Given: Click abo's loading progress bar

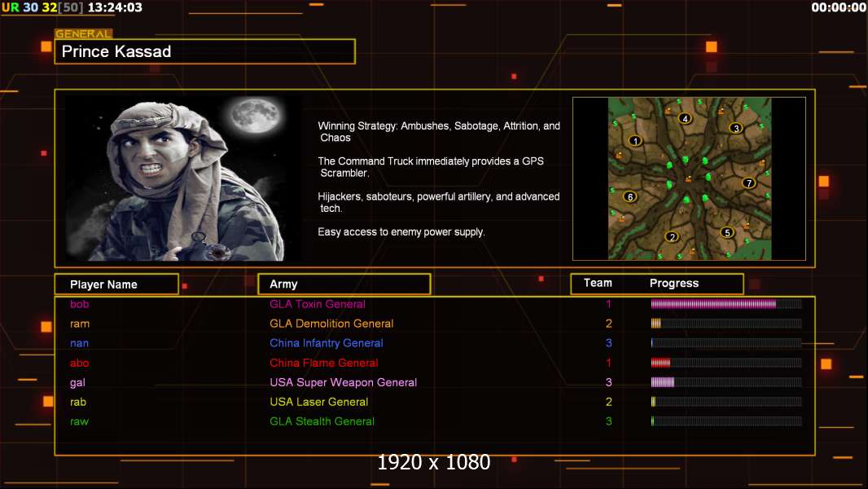Looking at the screenshot, I should click(x=726, y=363).
